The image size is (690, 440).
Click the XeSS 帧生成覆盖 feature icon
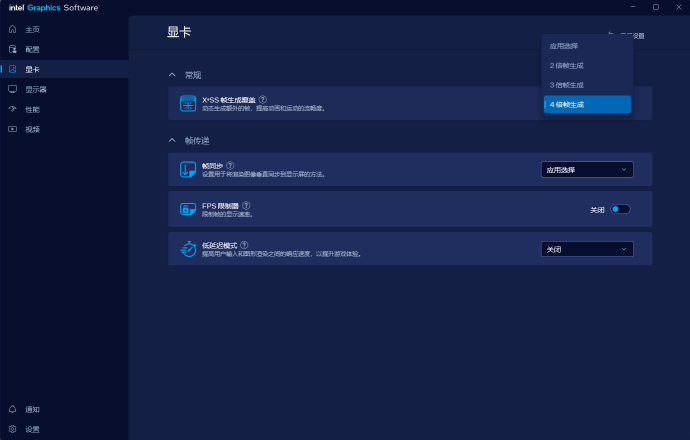point(187,103)
